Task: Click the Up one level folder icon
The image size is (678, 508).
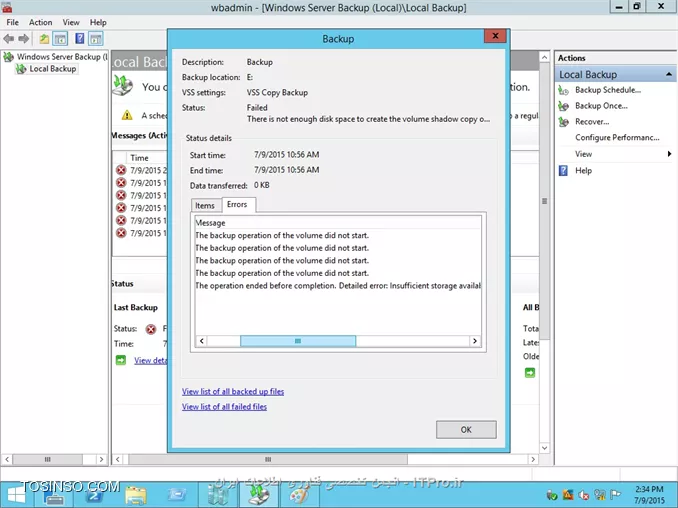Action: tap(44, 39)
